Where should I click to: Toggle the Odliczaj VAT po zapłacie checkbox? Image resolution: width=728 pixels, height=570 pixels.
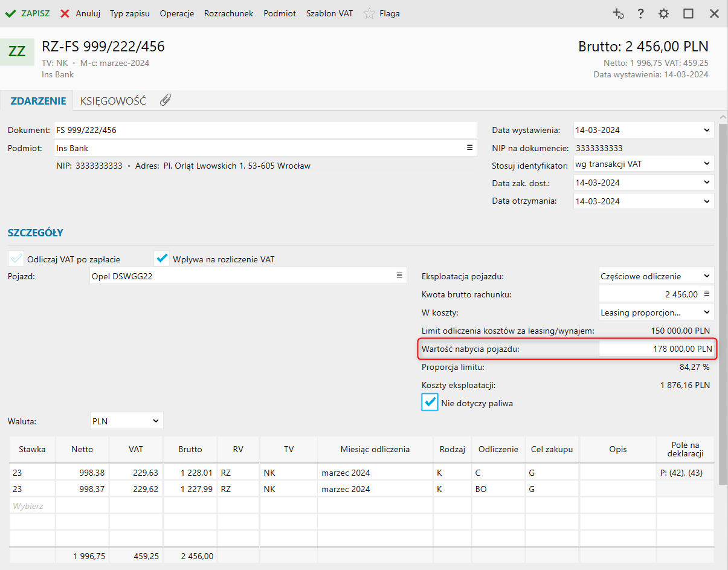(x=16, y=259)
